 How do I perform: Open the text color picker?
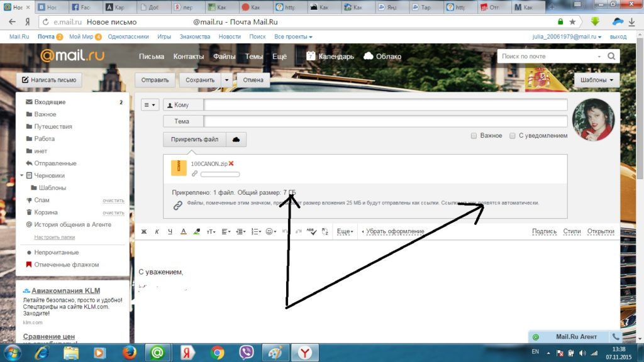coord(183,231)
